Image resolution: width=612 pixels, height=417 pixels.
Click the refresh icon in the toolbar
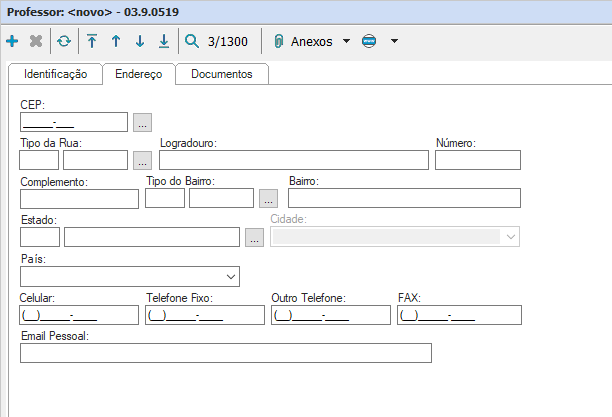pos(64,42)
